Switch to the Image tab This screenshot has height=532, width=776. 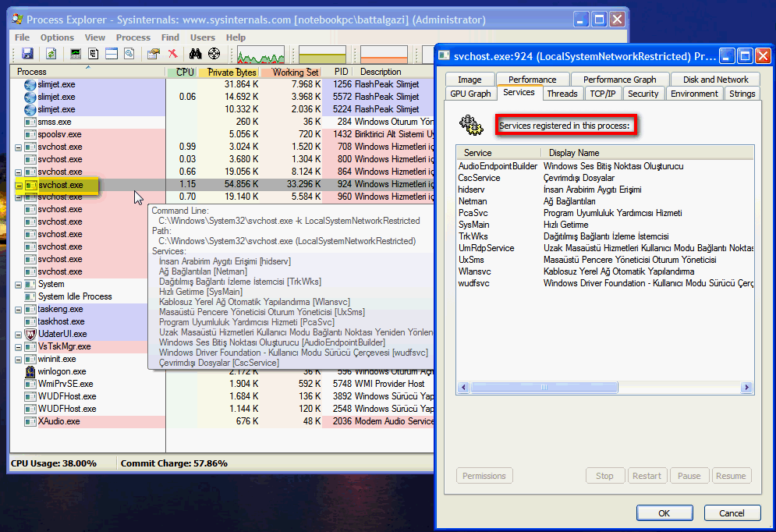tap(469, 80)
